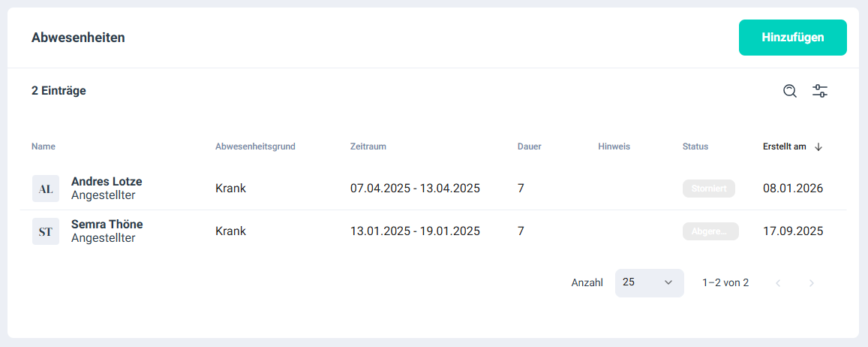
Task: Click the Hinzufügen button
Action: [x=792, y=38]
